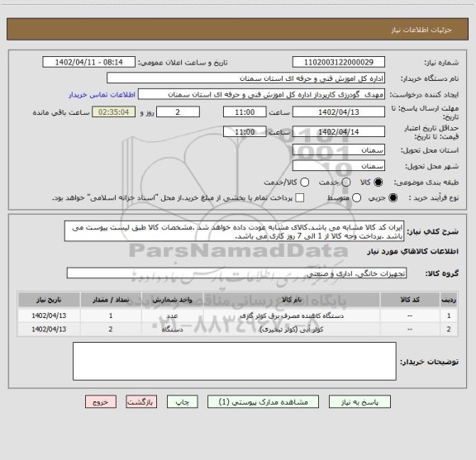Viewport: 476px width, 460px height.
Task: Click the response deadline 11:00 time field
Action: tap(245, 112)
